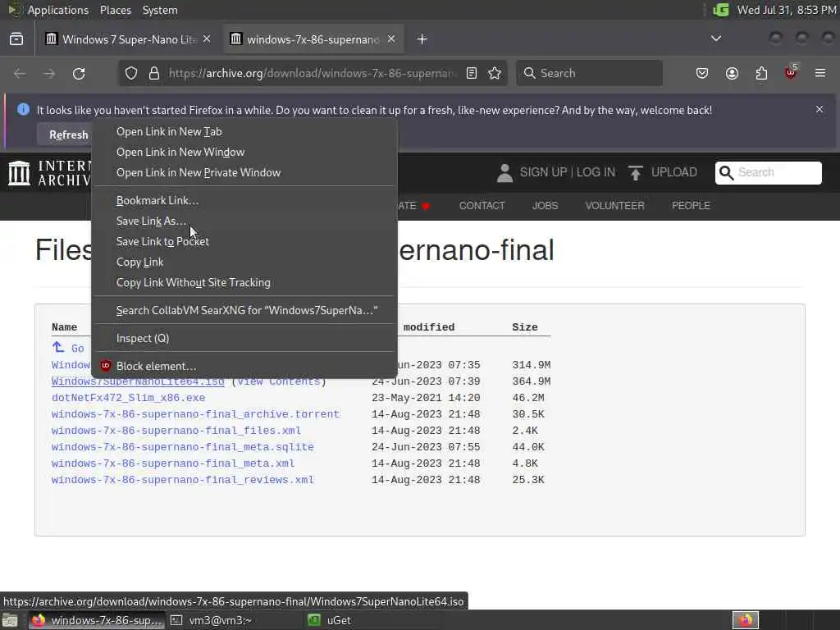Click the Go to parent directory arrow icon

58,347
